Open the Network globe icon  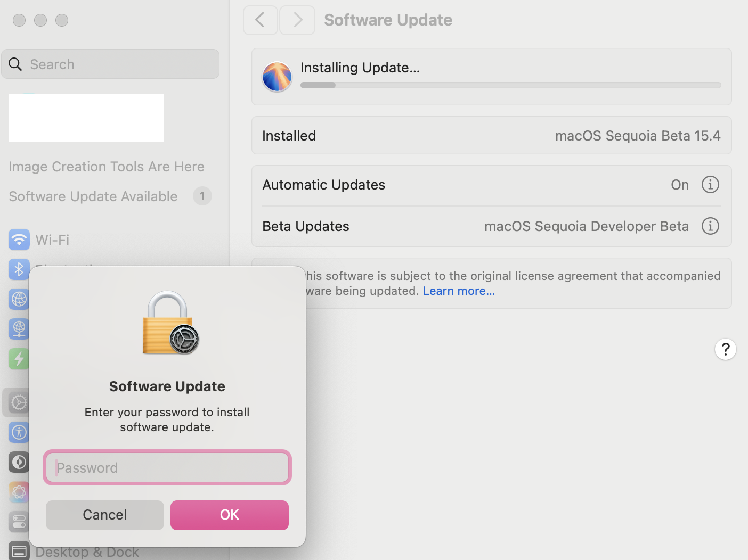(x=19, y=299)
